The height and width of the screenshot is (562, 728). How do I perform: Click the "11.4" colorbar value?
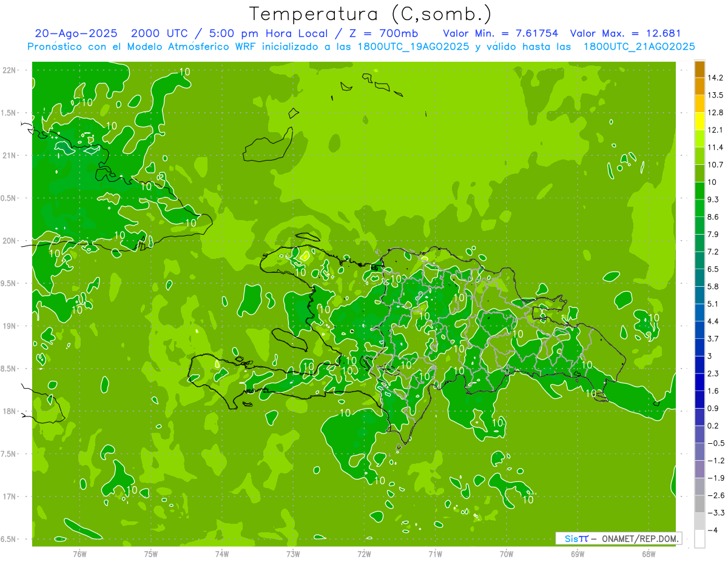pos(716,147)
